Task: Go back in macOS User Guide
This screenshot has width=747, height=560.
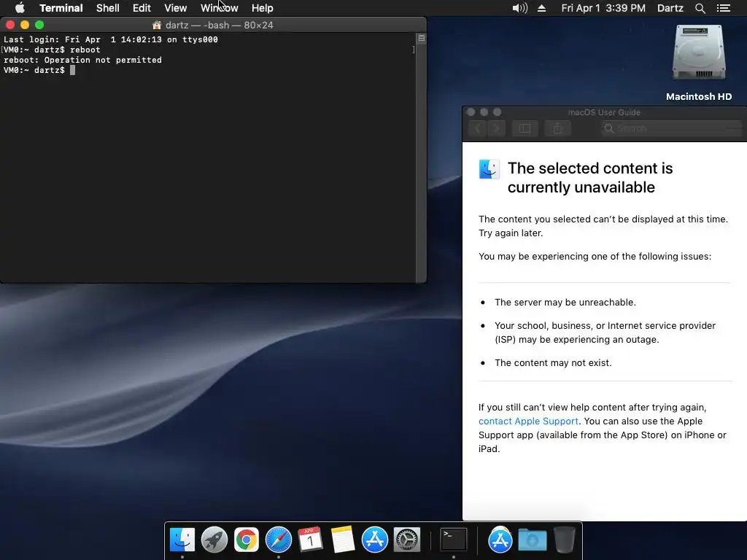Action: [x=478, y=128]
